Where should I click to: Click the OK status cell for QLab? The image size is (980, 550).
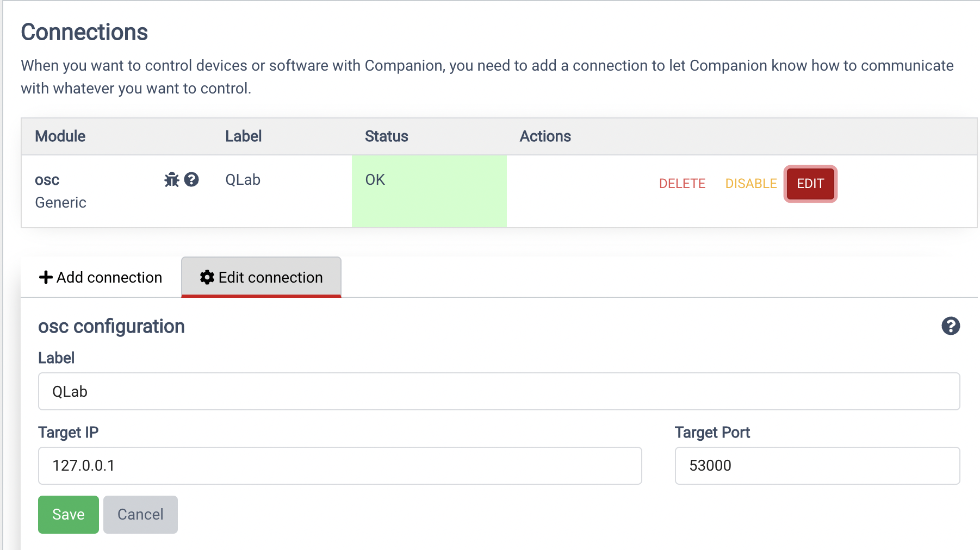coord(429,190)
